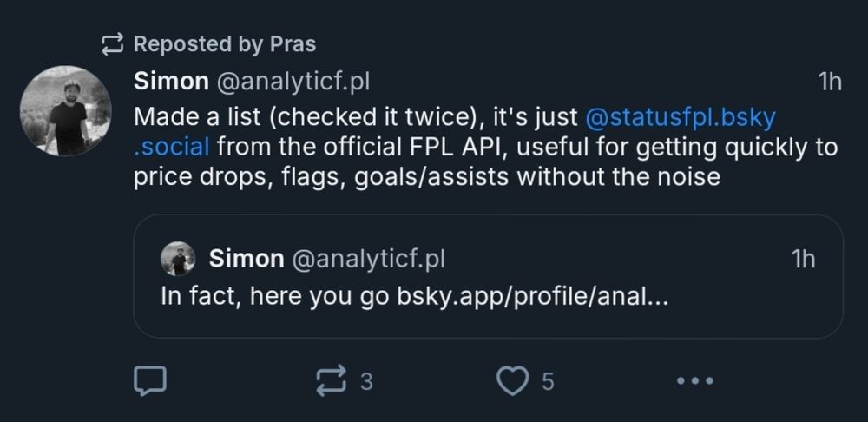Click Simon's name in the quoted post
This screenshot has width=868, height=422.
click(x=247, y=258)
